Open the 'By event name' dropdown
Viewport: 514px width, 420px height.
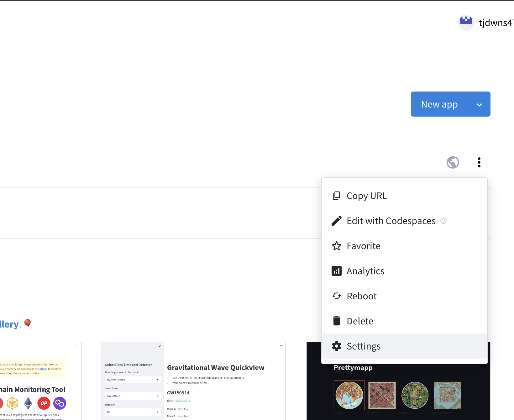pos(133,380)
